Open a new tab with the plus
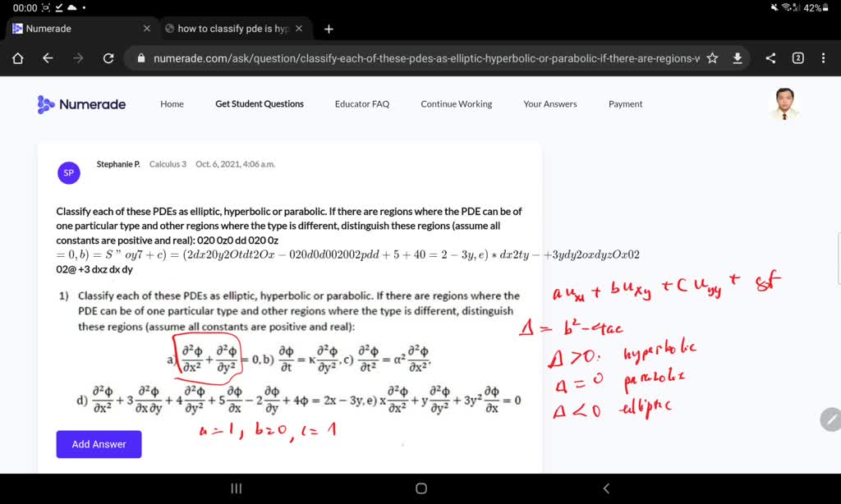The image size is (841, 504). (x=328, y=28)
